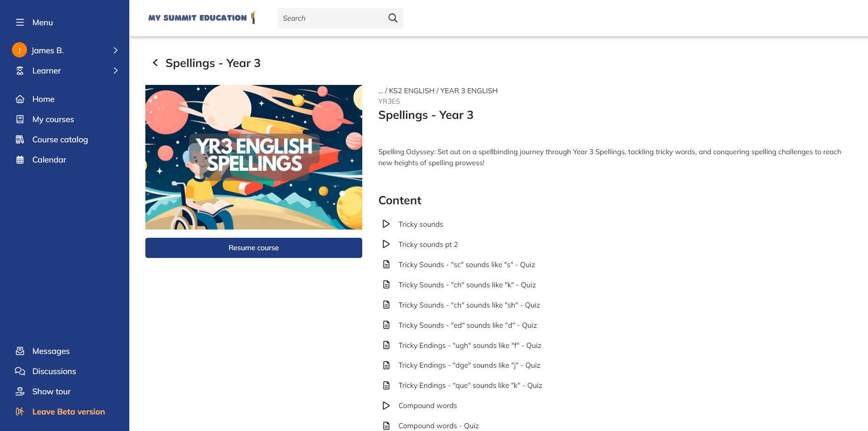Expand the Learner role chevron
868x431 pixels.
coord(116,71)
